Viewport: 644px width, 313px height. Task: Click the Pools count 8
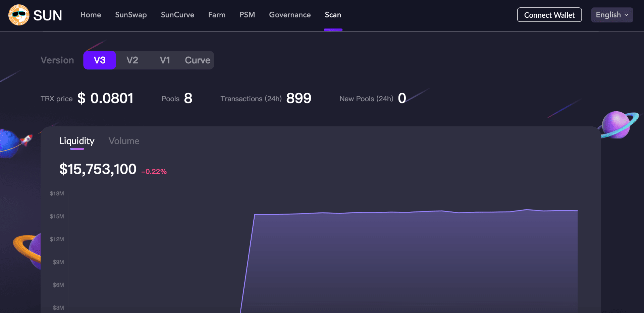[x=188, y=98]
